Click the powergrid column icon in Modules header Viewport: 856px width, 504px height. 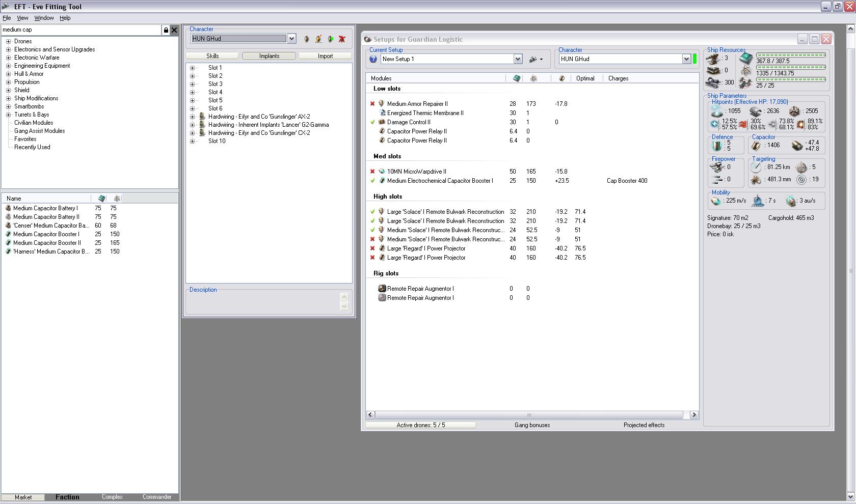coord(533,78)
